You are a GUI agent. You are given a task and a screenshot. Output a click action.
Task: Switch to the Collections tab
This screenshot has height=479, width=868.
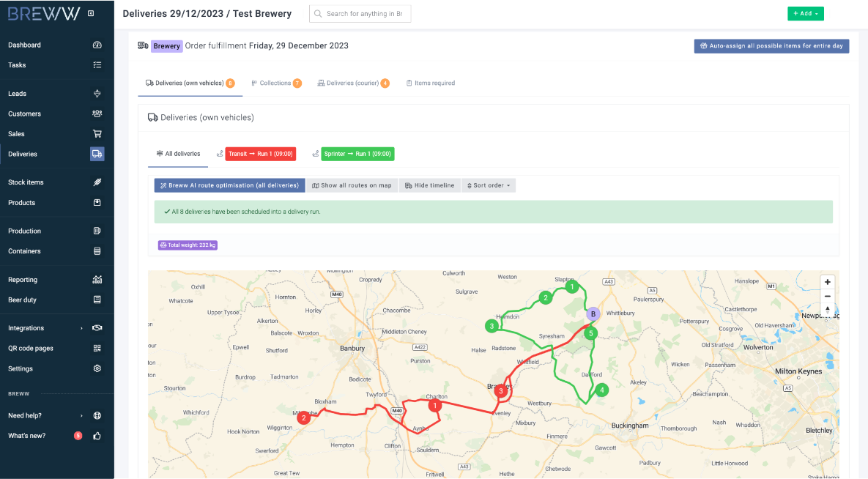tap(275, 83)
